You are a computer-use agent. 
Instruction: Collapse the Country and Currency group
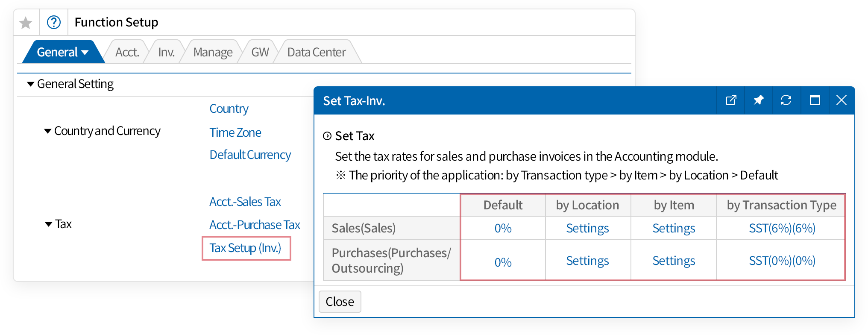[48, 131]
